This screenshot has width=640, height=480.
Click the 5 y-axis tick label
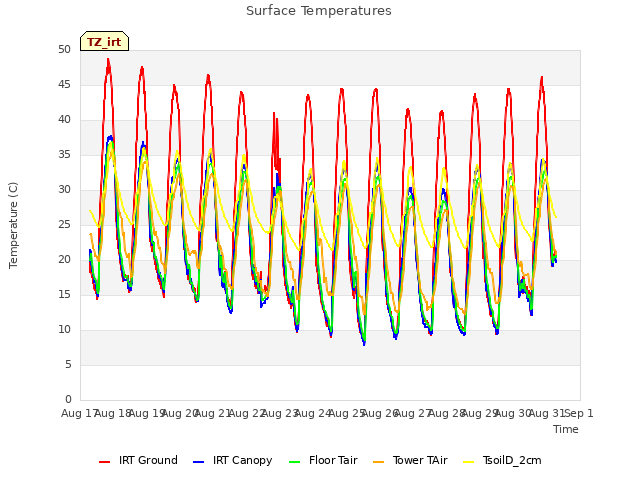click(68, 364)
